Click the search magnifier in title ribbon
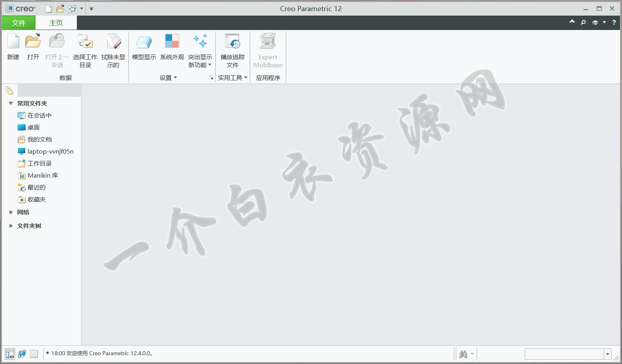 [x=583, y=22]
